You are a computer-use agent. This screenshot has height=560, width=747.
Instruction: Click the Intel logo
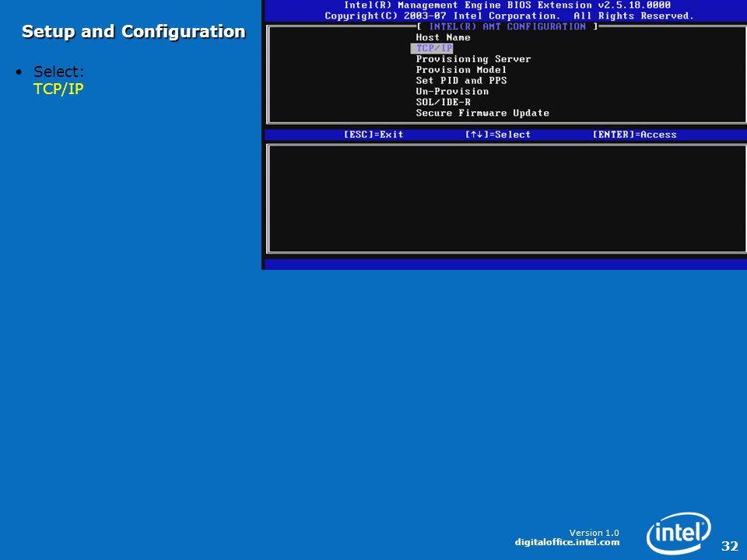[679, 533]
